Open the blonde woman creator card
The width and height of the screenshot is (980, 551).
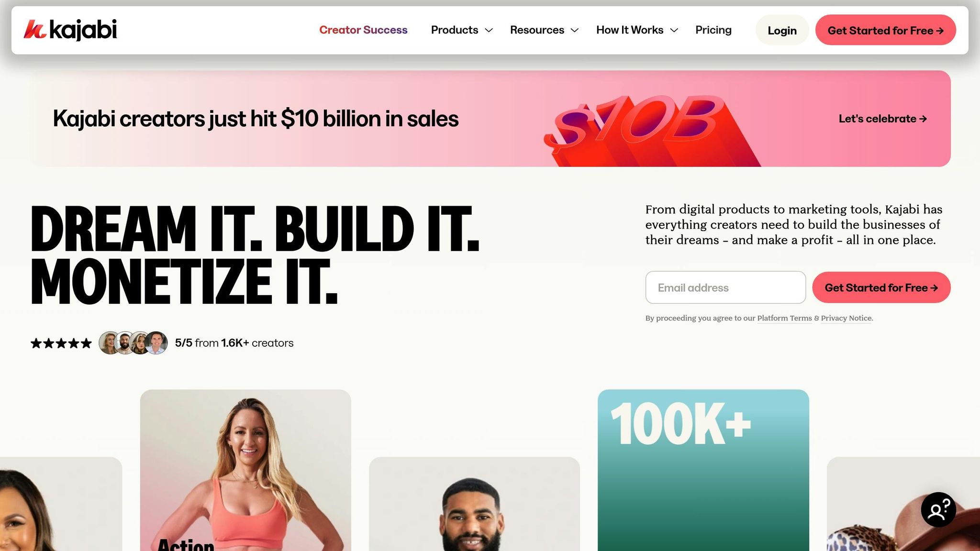coord(245,470)
